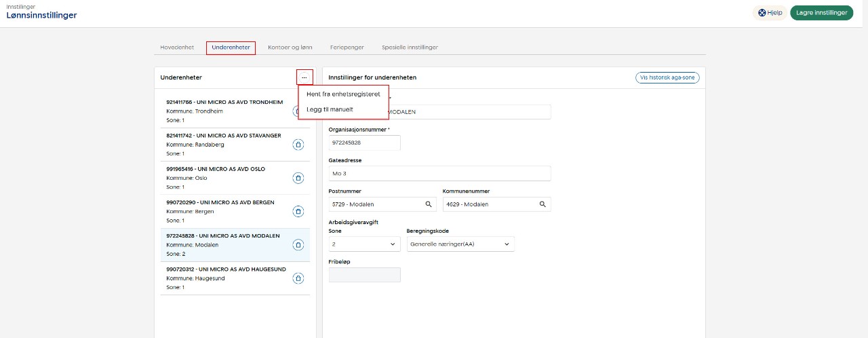Delete the UNI MICRO AS AVD STAVANGER subunit
This screenshot has width=868, height=338.
pyautogui.click(x=298, y=145)
